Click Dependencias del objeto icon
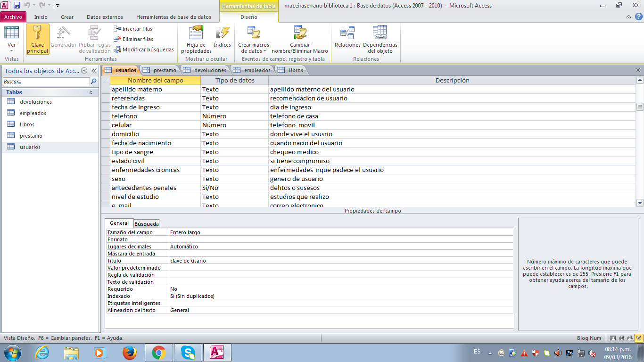Image resolution: width=644 pixels, height=362 pixels. [380, 34]
